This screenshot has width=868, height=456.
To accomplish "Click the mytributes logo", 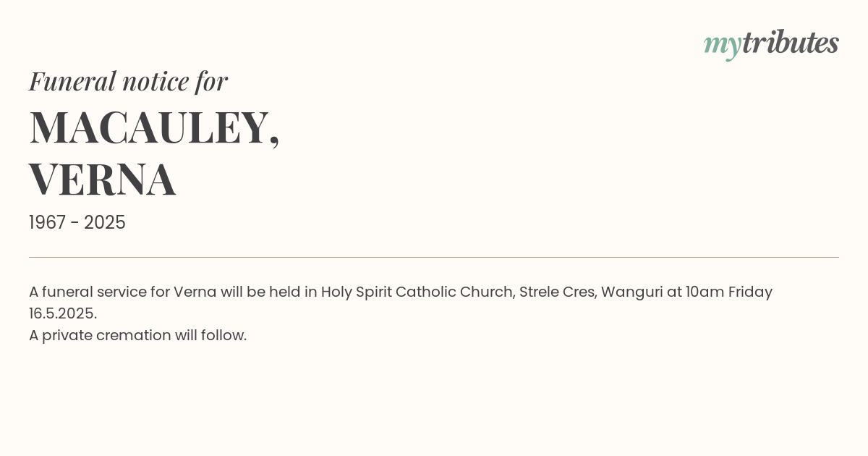I will [771, 43].
